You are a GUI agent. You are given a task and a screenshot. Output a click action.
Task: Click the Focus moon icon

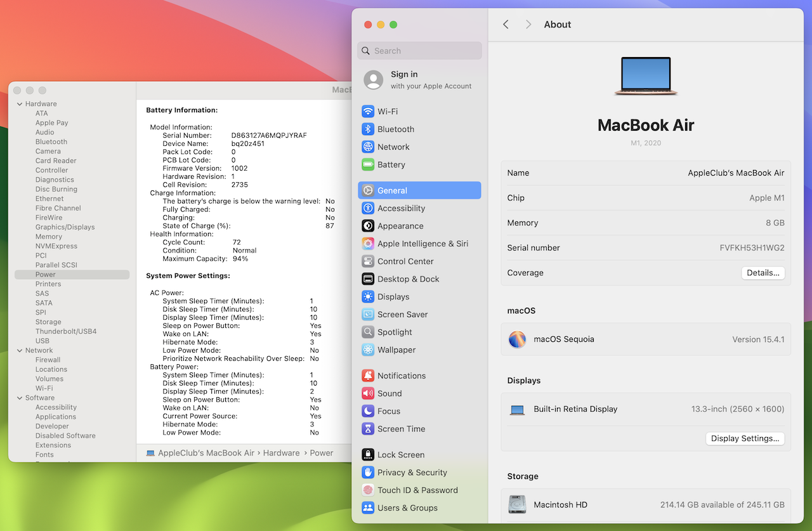pyautogui.click(x=368, y=411)
